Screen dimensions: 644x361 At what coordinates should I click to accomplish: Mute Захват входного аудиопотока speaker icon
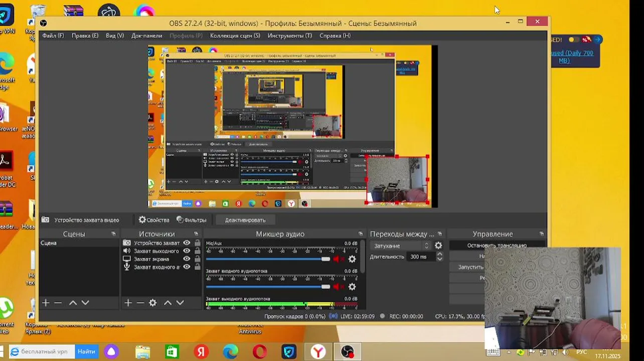point(338,287)
